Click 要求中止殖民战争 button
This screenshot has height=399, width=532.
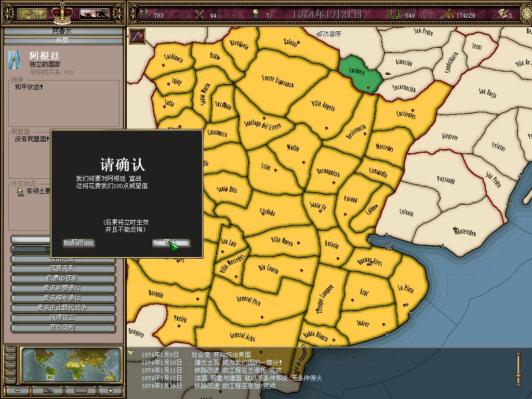click(x=63, y=308)
